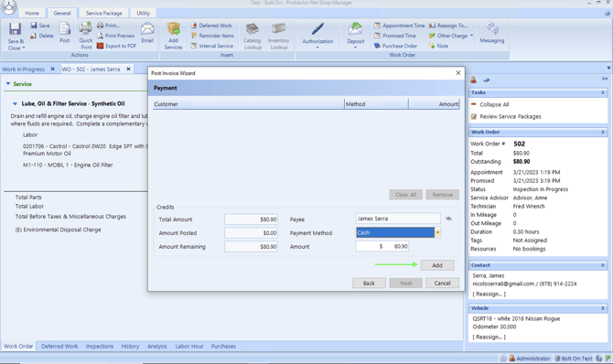The image size is (613, 364).
Task: Switch to the Home ribbon tab
Action: pyautogui.click(x=32, y=13)
